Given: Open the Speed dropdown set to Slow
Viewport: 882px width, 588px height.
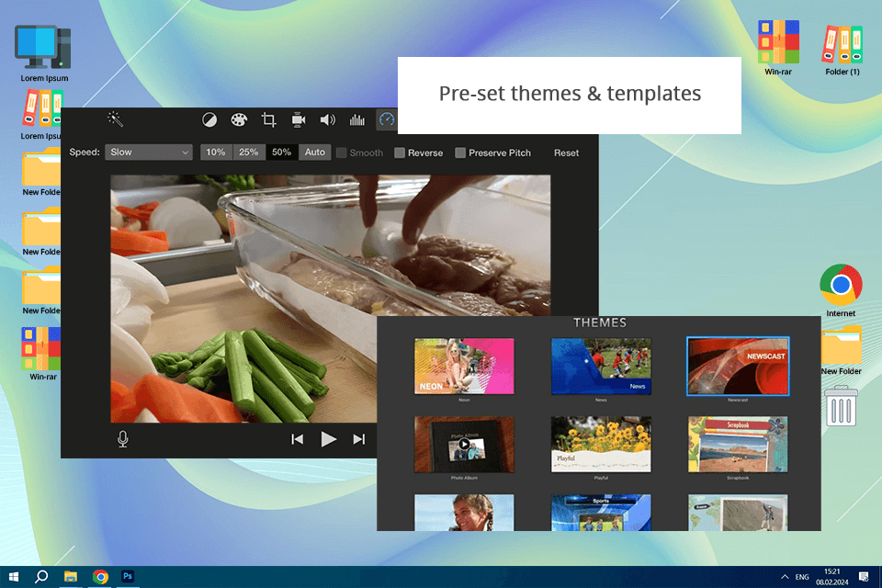Looking at the screenshot, I should (x=149, y=153).
